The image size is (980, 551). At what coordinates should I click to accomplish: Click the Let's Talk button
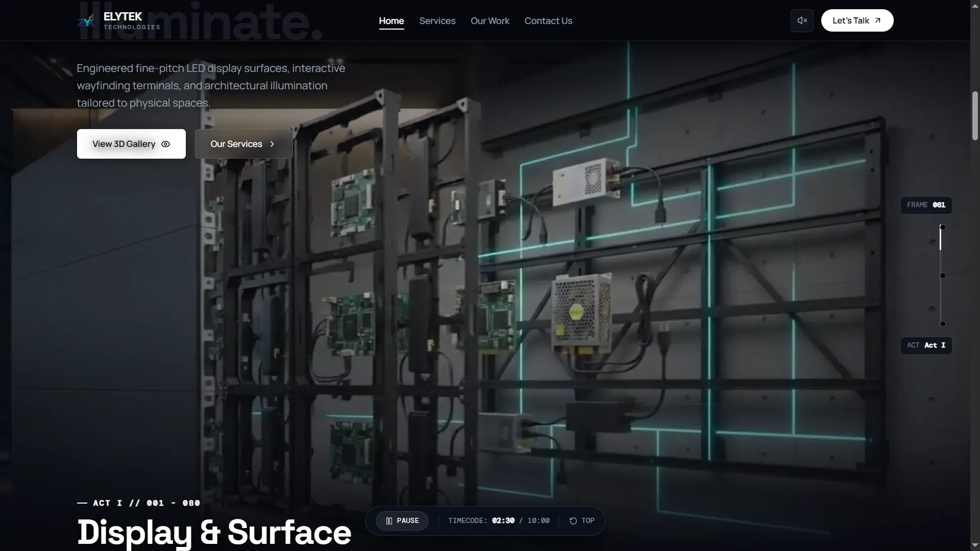(x=857, y=20)
